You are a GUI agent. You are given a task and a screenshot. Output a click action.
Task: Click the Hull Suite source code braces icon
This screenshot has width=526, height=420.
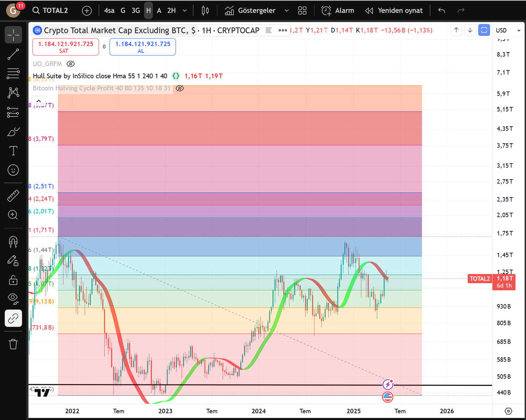pos(176,76)
